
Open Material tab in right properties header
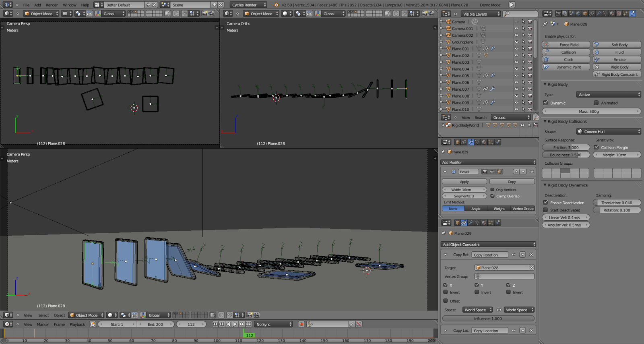point(612,13)
